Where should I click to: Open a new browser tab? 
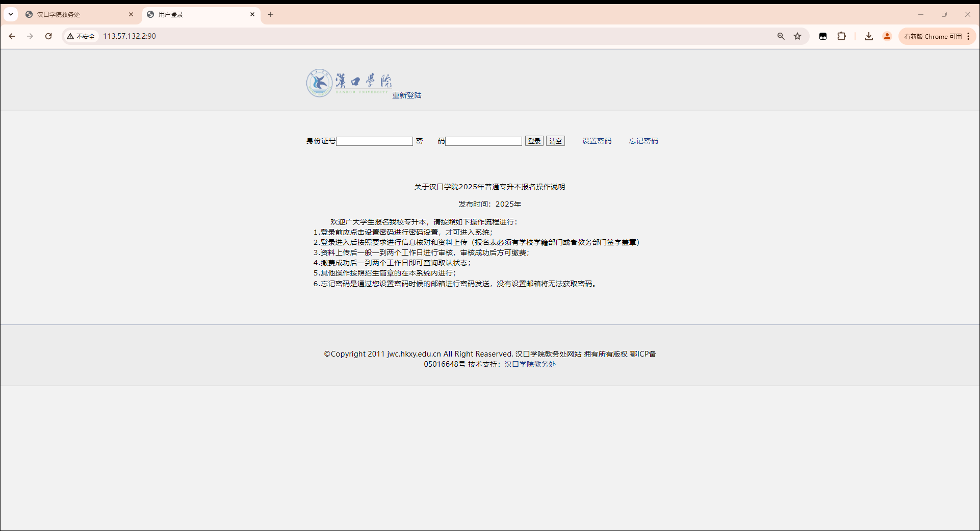(271, 14)
